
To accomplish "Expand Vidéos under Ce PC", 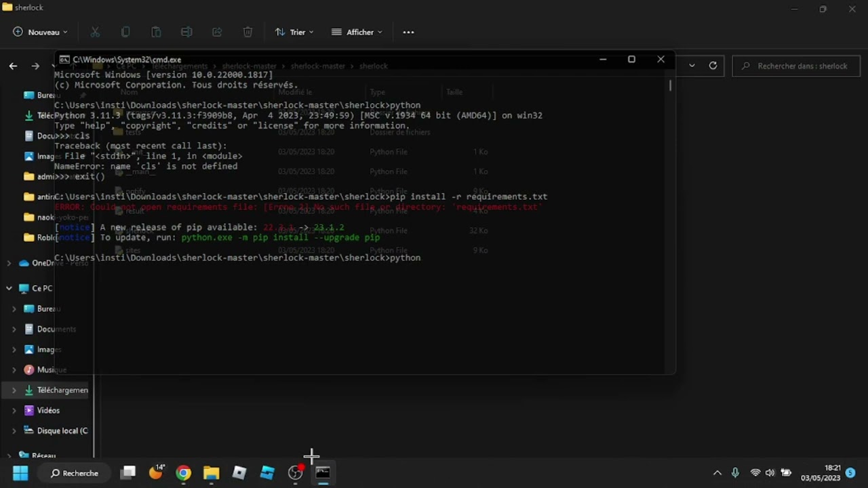I will 14,410.
